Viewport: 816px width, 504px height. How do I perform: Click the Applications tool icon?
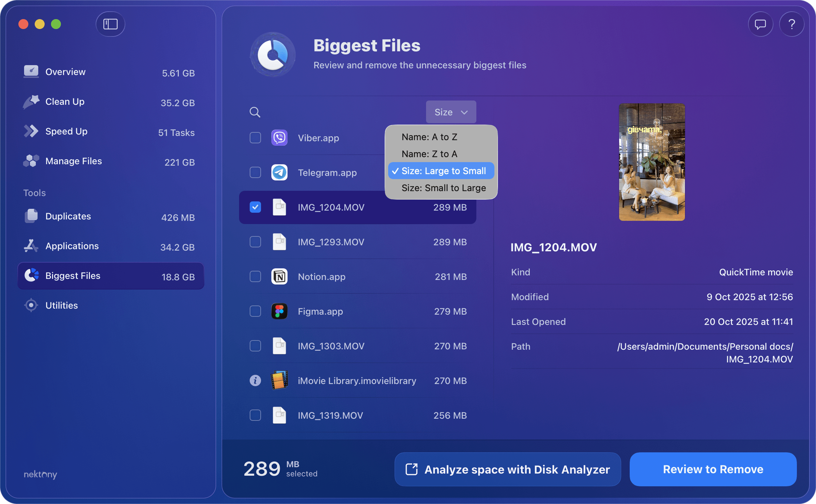pyautogui.click(x=31, y=246)
